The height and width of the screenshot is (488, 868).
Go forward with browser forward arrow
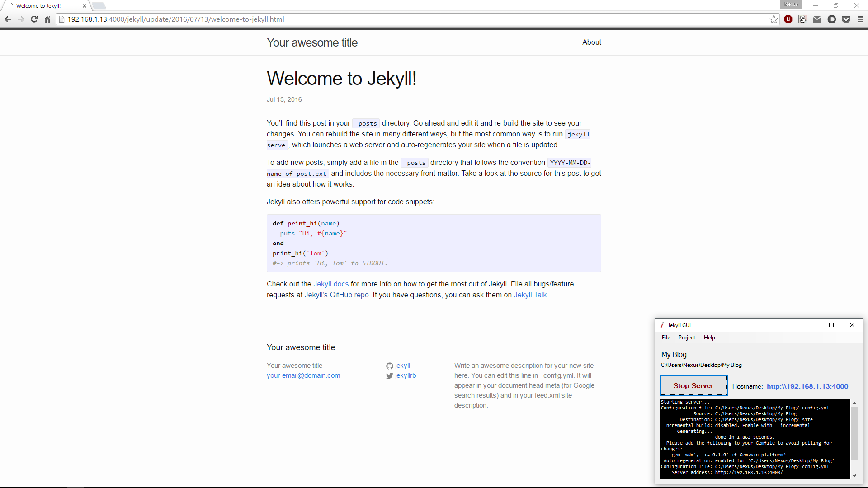click(21, 19)
